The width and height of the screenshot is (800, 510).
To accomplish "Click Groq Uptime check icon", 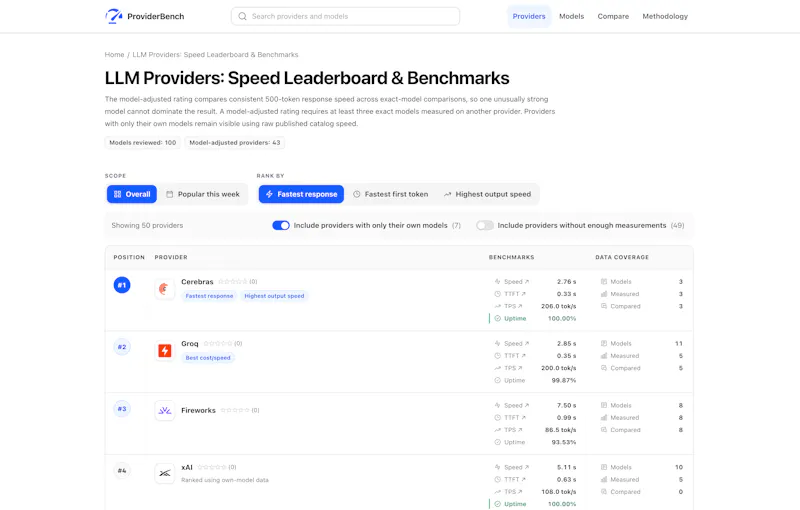I will tap(497, 380).
